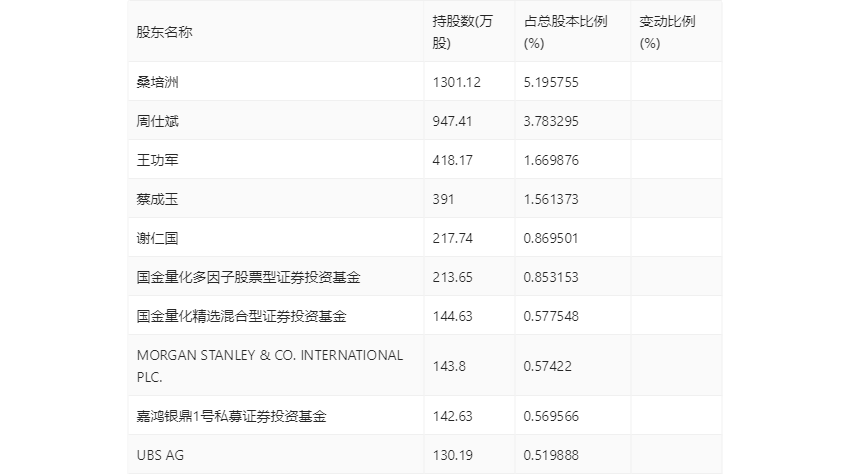This screenshot has width=850, height=474.
Task: Select the 143.8 holdings cell
Action: click(x=449, y=366)
